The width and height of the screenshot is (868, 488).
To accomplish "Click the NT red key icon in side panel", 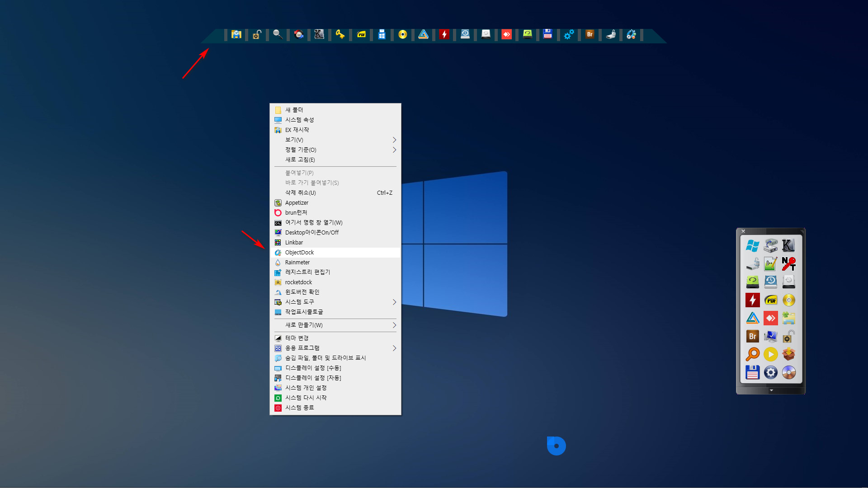I will 789,264.
